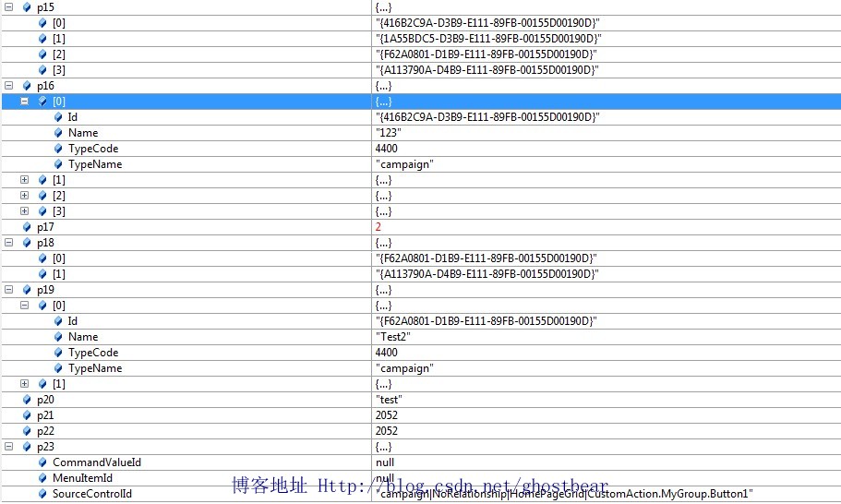This screenshot has height=504, width=841.
Task: Click the icon beside TypeCode under p16 [0]
Action: click(58, 149)
